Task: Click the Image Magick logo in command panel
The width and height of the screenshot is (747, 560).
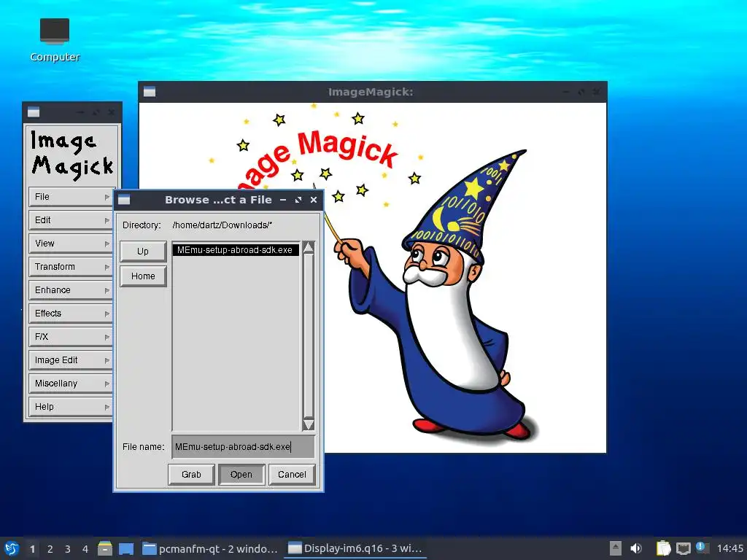Action: pyautogui.click(x=71, y=156)
